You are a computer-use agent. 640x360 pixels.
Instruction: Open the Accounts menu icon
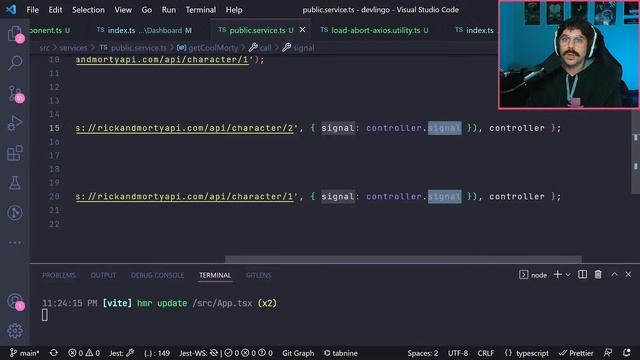point(15,301)
